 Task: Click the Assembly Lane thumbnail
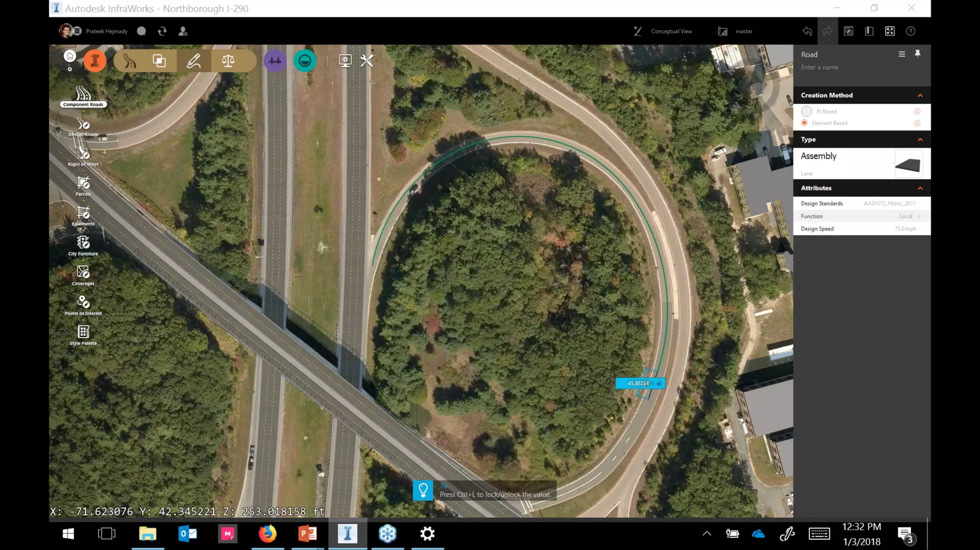coord(908,164)
